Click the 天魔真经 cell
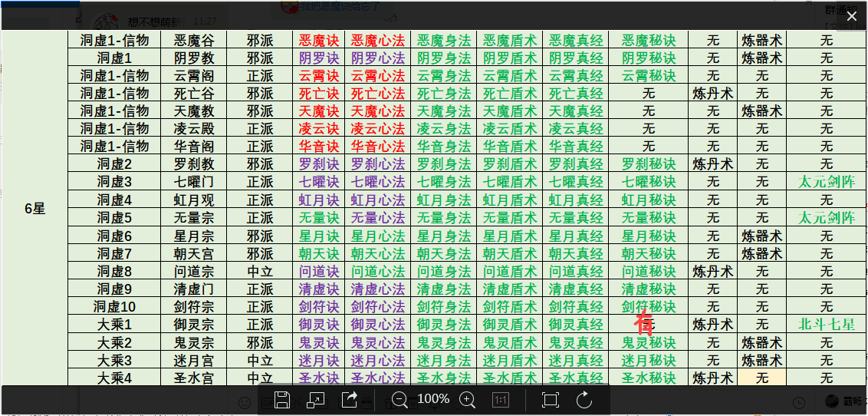Viewport: 868px width, 416px height. pyautogui.click(x=576, y=111)
